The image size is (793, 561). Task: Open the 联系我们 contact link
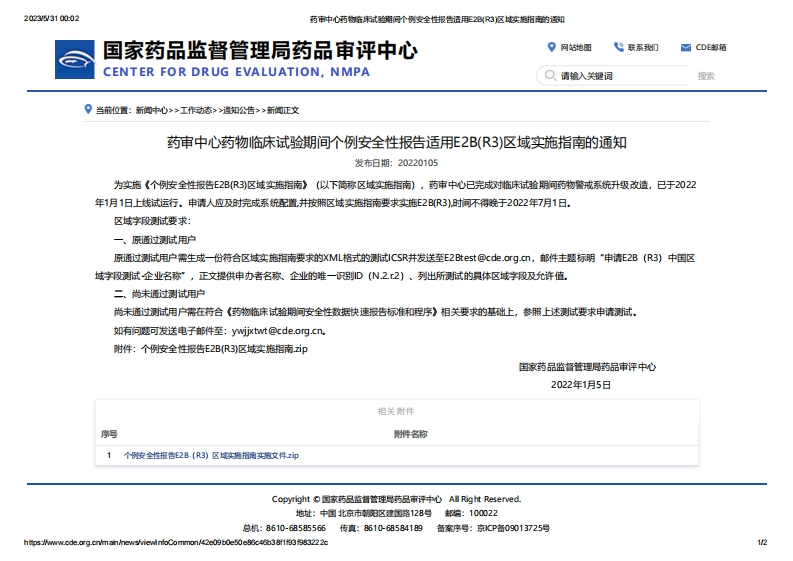[643, 47]
